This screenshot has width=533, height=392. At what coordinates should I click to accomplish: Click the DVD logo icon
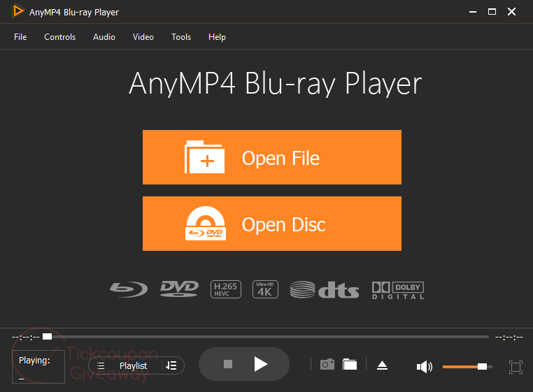tap(179, 289)
